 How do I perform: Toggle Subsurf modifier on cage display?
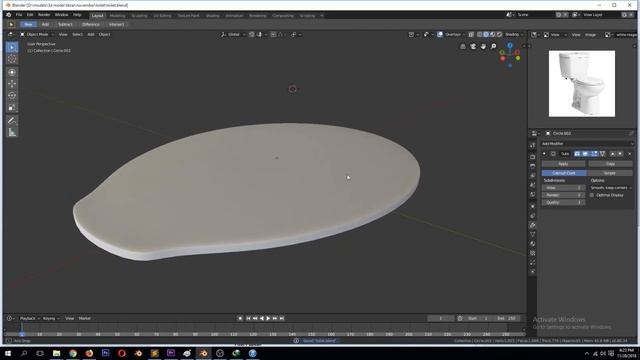(x=602, y=153)
